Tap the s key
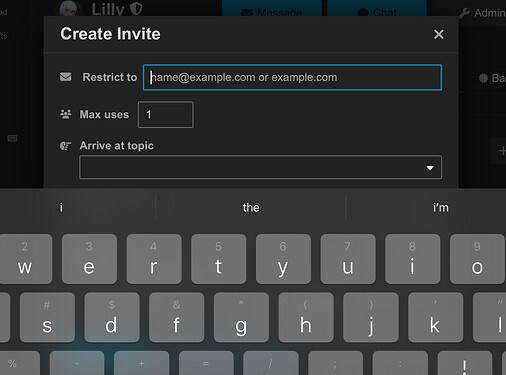The image size is (506, 375). (x=47, y=317)
